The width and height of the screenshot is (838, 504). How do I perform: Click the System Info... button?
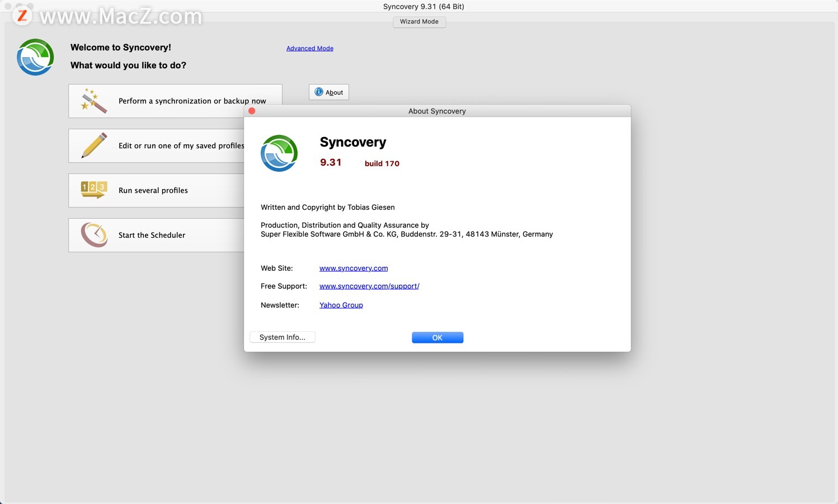[x=283, y=337]
